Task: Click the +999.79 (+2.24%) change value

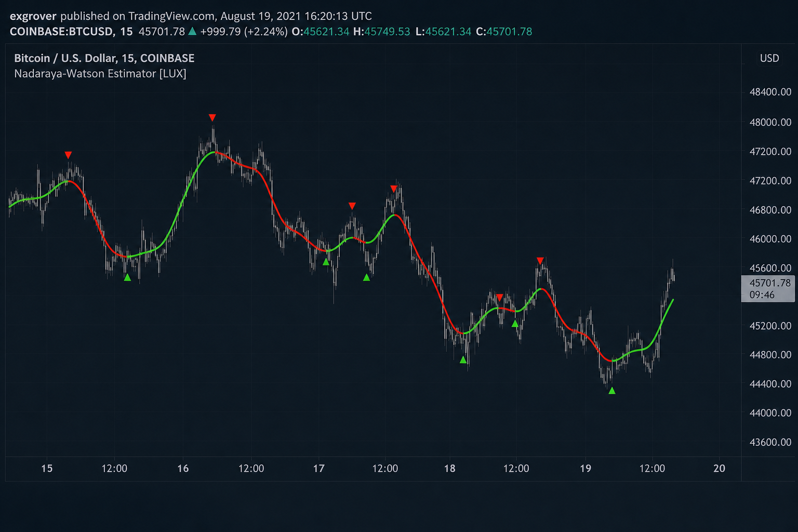Action: click(244, 32)
